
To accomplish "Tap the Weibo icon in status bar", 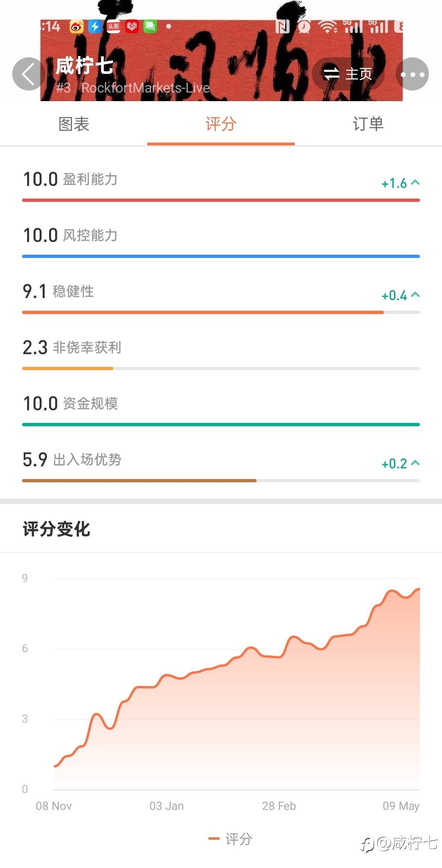I will pyautogui.click(x=77, y=27).
